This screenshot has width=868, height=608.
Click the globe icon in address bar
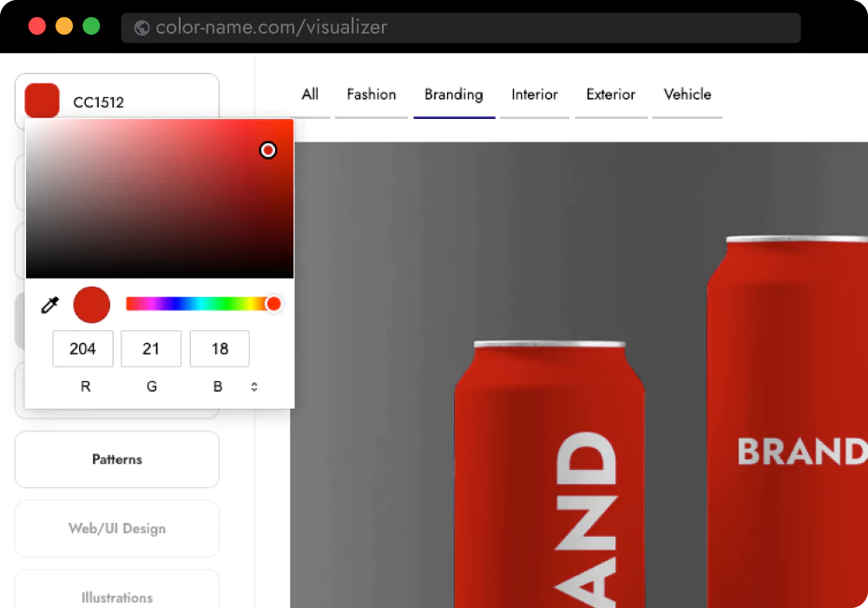pos(141,28)
